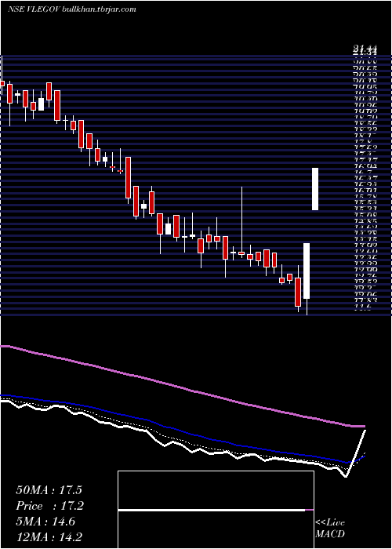Click the last long white candlestick of the downtrend
392x549 pixels.
pyautogui.click(x=307, y=271)
